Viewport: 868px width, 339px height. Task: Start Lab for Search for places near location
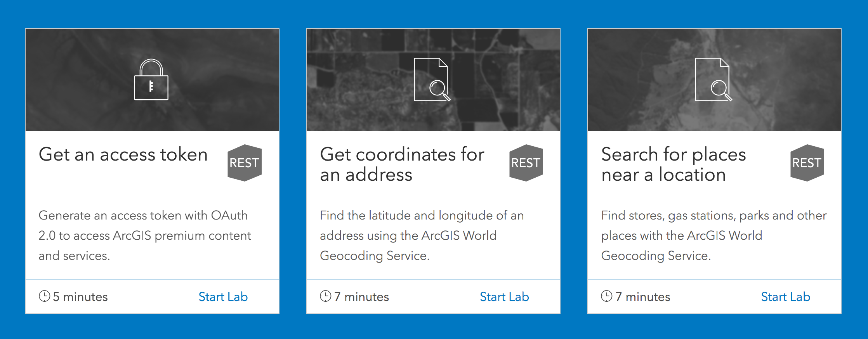pyautogui.click(x=785, y=297)
